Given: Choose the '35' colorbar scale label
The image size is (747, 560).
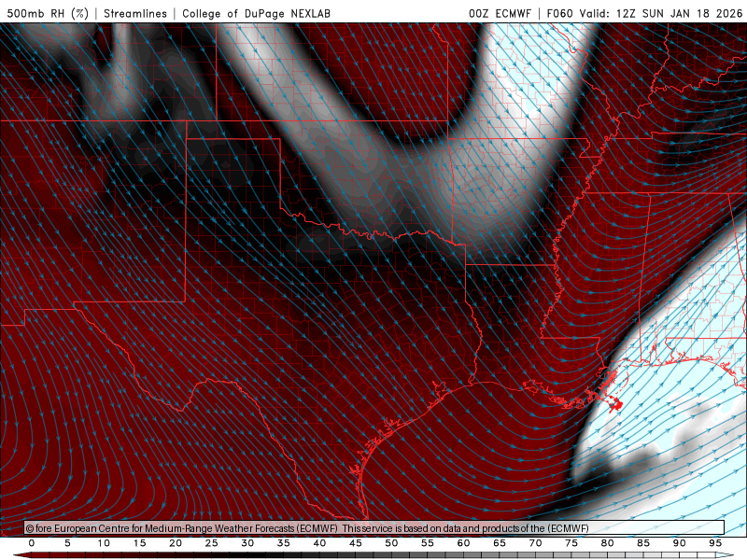Looking at the screenshot, I should coord(284,543).
